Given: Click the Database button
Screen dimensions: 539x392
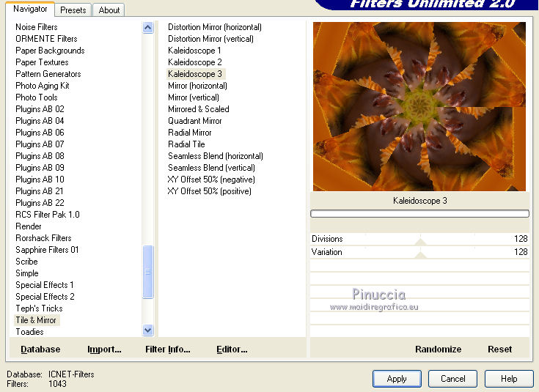Looking at the screenshot, I should [x=40, y=349].
